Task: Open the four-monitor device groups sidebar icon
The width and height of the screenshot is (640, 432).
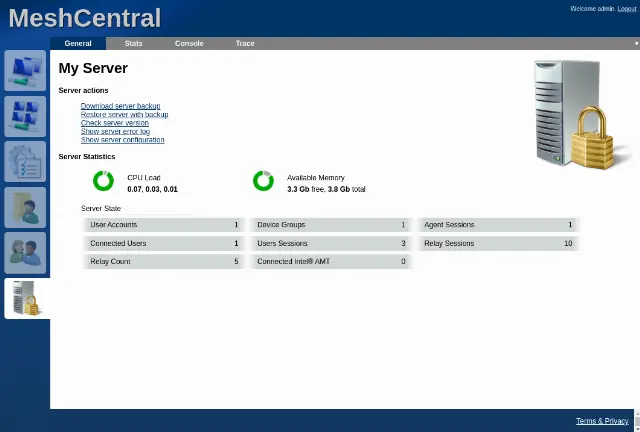Action: [25, 116]
